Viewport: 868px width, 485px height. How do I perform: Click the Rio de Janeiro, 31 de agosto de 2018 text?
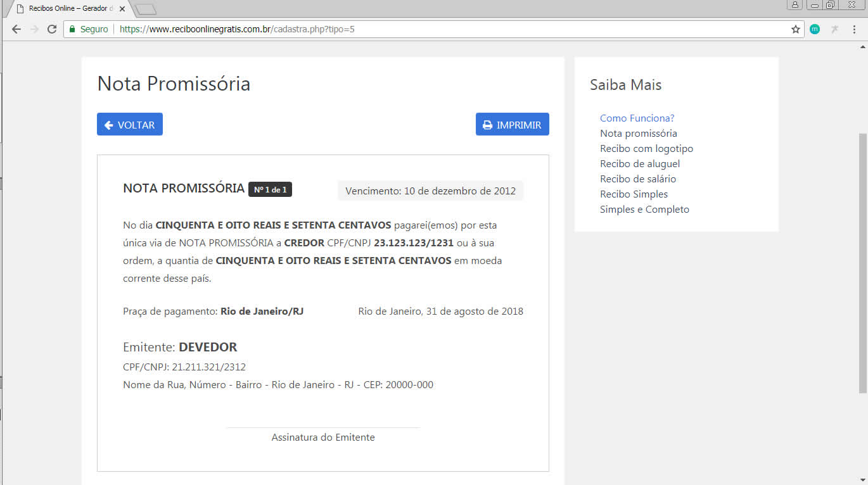pyautogui.click(x=441, y=311)
